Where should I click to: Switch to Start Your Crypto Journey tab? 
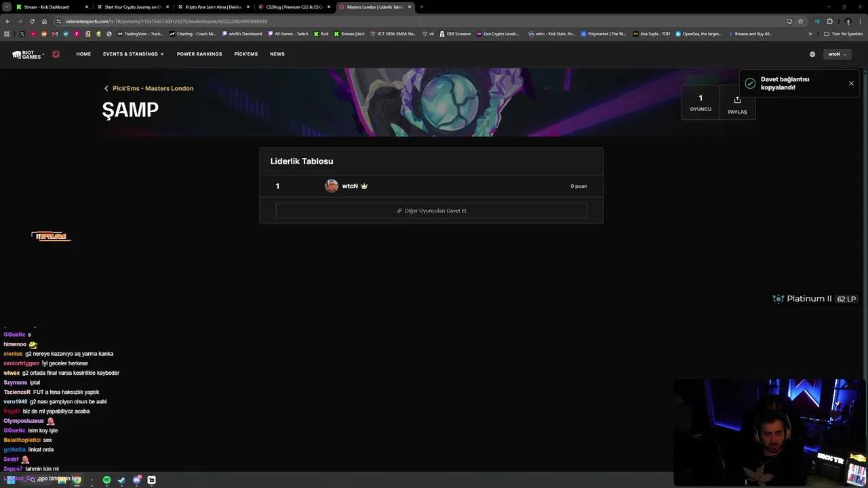click(x=132, y=7)
